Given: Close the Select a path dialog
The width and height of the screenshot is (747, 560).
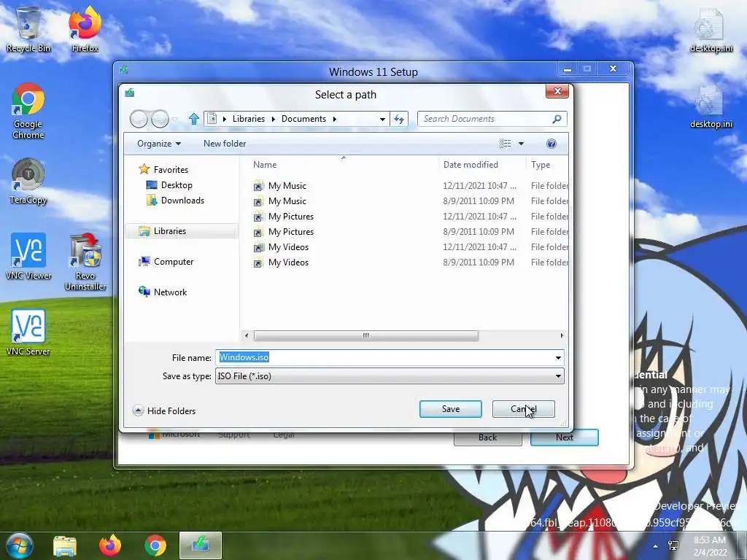Looking at the screenshot, I should [x=557, y=91].
